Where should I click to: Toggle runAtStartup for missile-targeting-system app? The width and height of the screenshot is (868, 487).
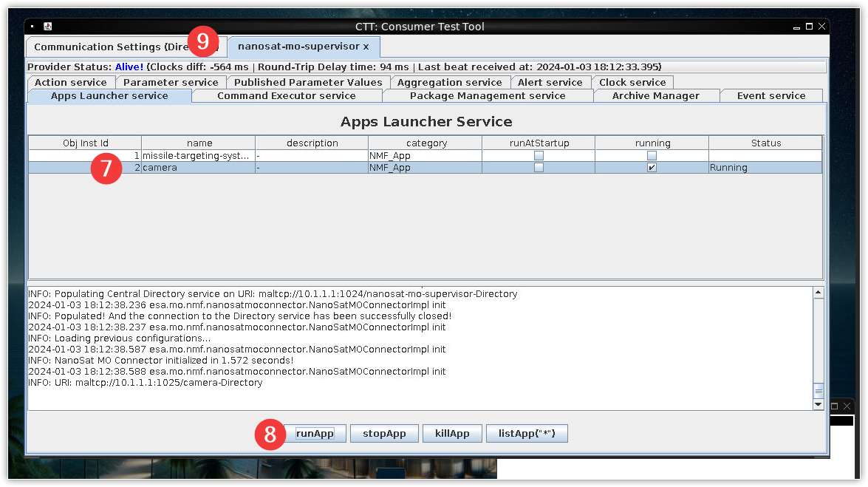pos(539,156)
